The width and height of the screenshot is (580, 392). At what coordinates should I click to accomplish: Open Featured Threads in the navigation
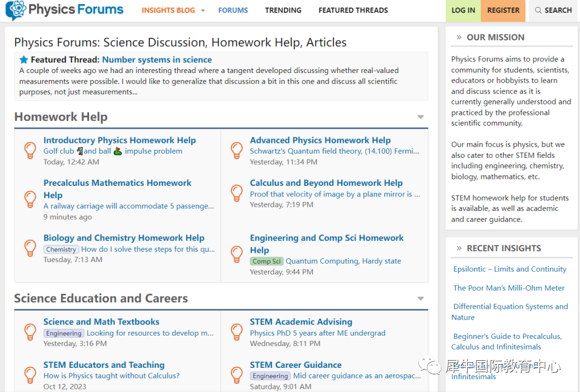353,10
